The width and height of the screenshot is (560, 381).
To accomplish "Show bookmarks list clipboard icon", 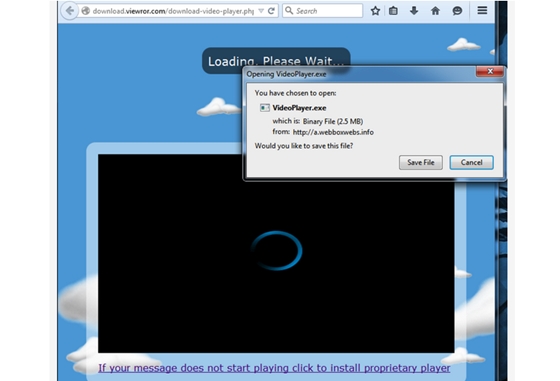I will coord(393,11).
